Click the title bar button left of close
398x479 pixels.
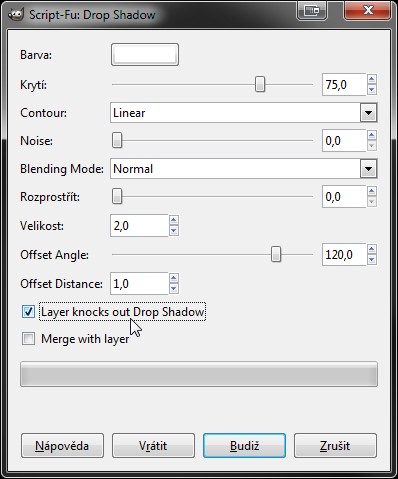click(x=312, y=11)
